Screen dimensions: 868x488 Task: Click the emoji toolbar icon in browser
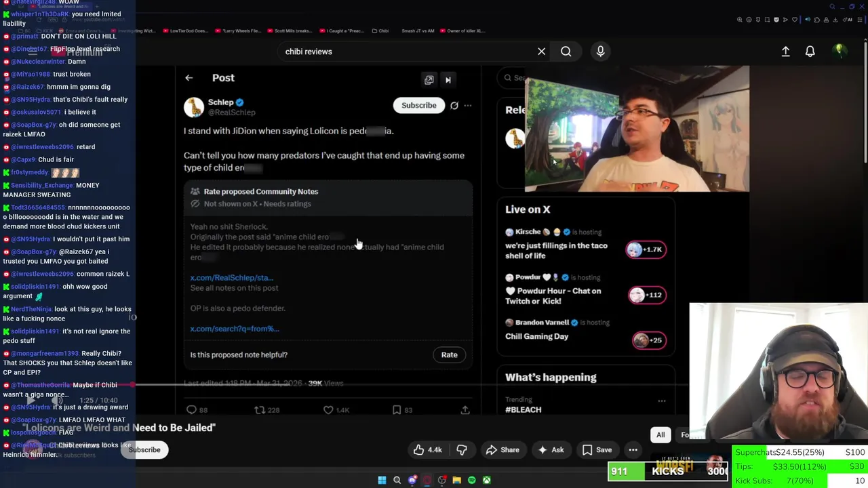click(x=749, y=20)
